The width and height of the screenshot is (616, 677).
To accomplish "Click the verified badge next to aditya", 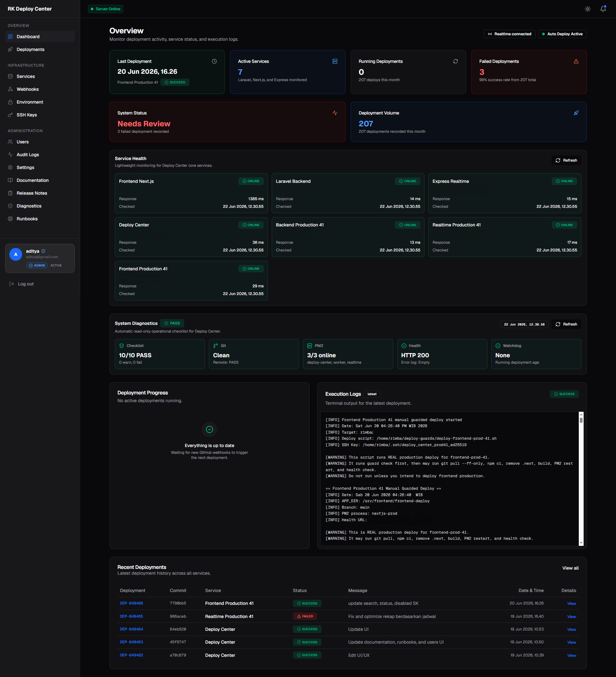I will (x=43, y=251).
